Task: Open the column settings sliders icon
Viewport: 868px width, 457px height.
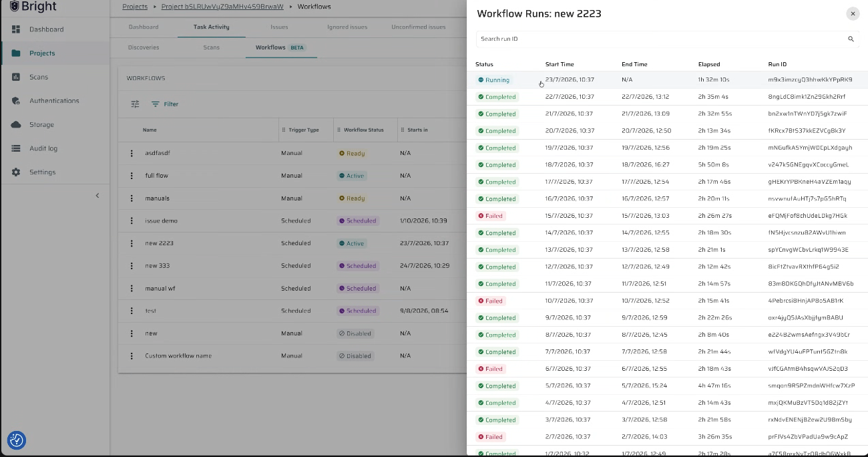Action: [136, 104]
